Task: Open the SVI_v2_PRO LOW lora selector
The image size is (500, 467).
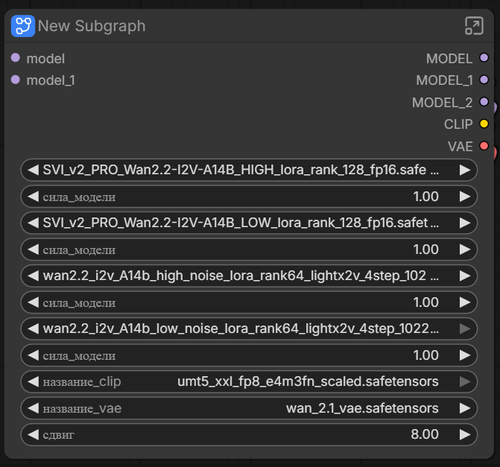Action: 249,223
